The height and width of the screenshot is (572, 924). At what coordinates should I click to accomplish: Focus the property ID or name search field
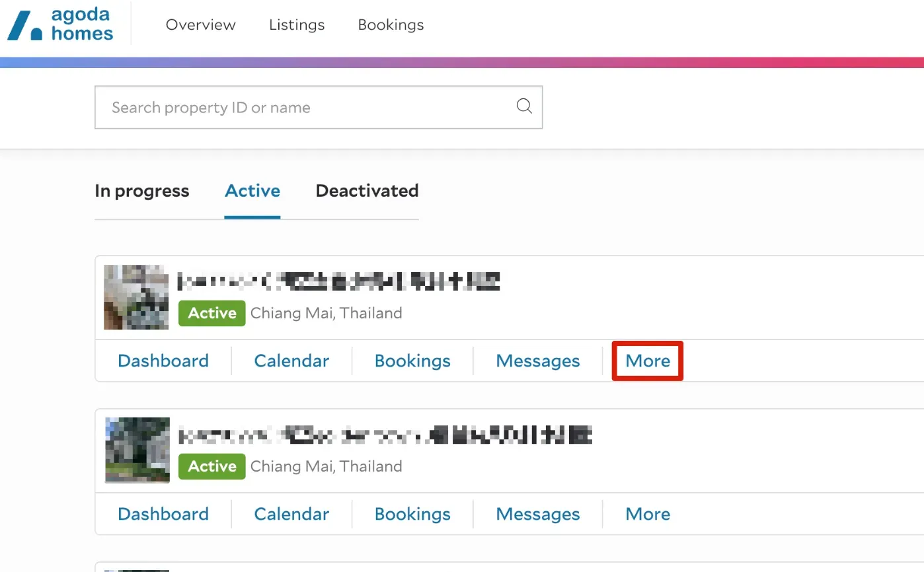304,107
